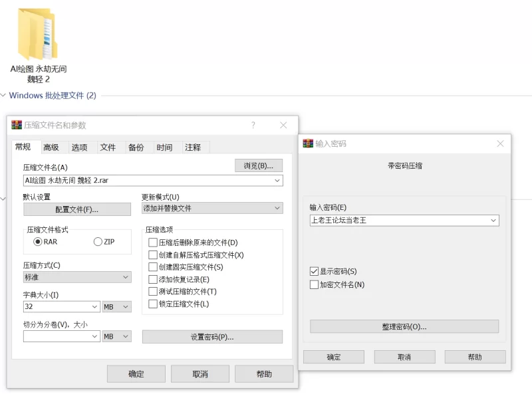Enable 创建自解压格式压缩文件(X) checkbox
The width and height of the screenshot is (532, 400).
click(153, 255)
